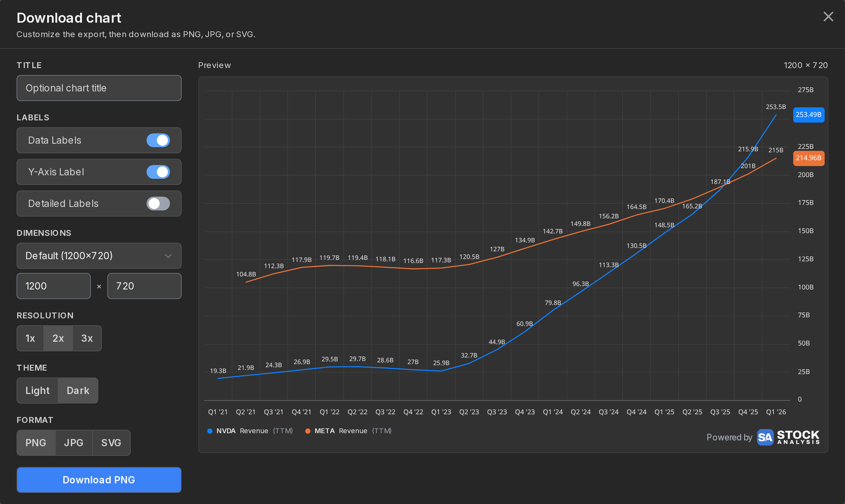Click the Q3 '23 axis label
Screen dimensions: 845x504
pos(497,412)
